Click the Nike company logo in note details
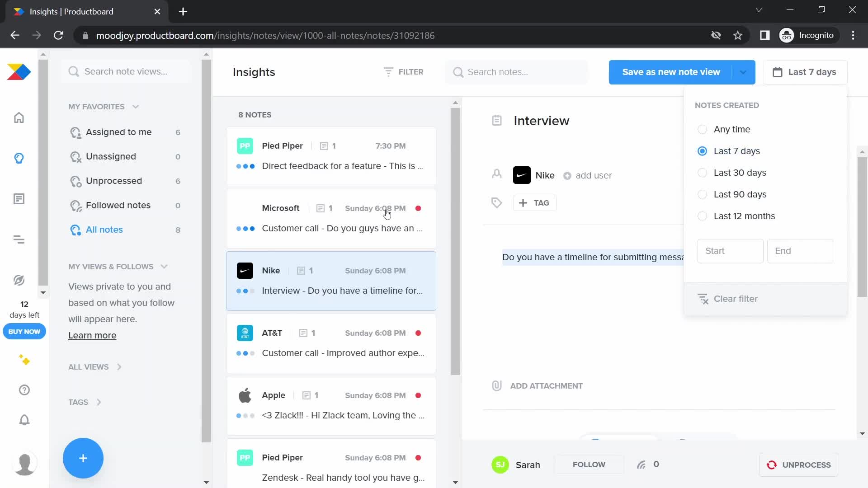The width and height of the screenshot is (868, 488). (x=522, y=175)
